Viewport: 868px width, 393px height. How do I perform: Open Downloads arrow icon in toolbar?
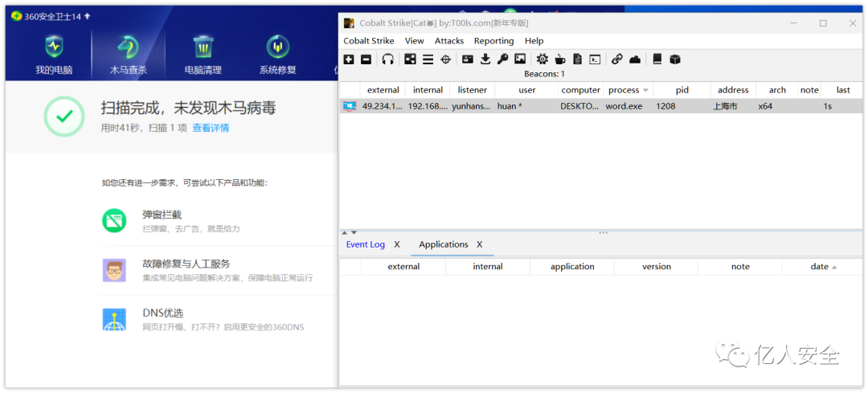[x=485, y=59]
